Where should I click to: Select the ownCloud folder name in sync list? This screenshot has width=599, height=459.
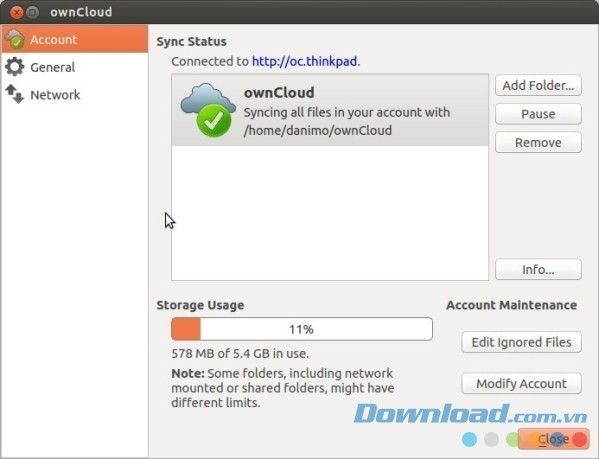(279, 92)
